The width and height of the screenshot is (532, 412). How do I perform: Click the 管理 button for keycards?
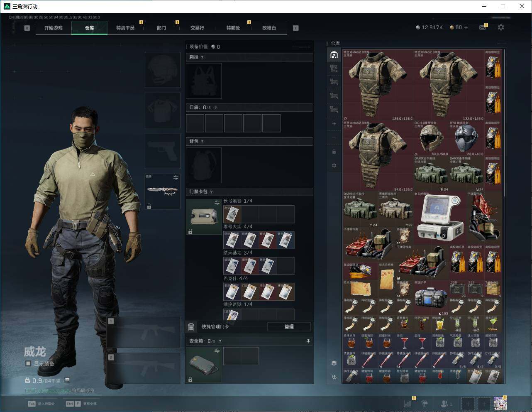point(289,327)
